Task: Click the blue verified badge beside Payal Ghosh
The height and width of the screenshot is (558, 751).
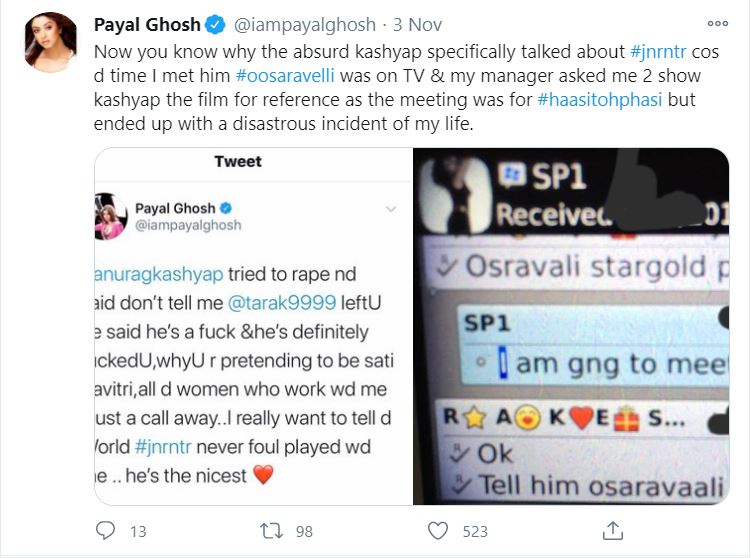Action: (216, 24)
